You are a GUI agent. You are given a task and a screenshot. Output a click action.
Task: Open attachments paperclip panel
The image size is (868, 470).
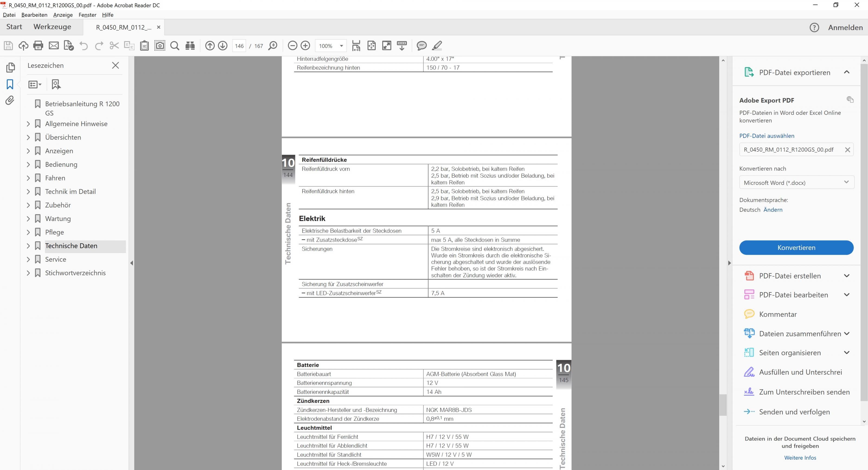click(x=10, y=100)
